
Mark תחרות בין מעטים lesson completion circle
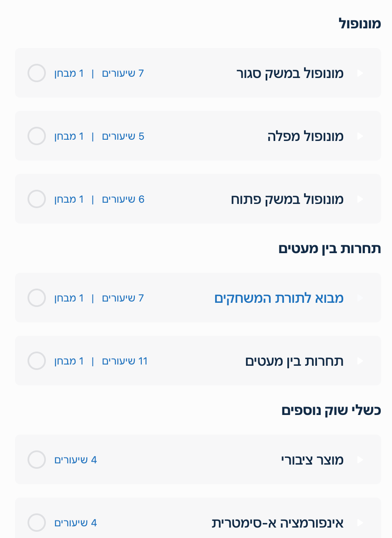point(37,361)
